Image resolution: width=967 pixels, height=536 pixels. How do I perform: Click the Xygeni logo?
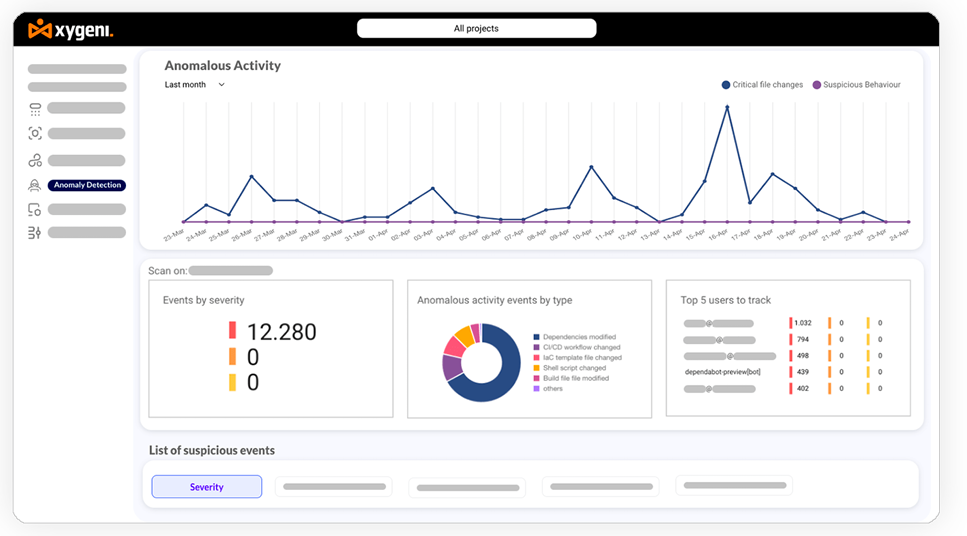point(71,30)
